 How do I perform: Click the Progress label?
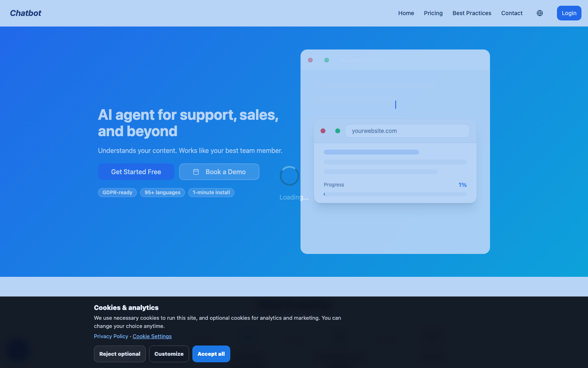[334, 185]
